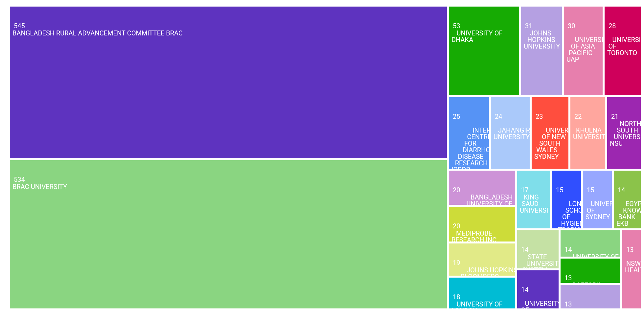Click the University of Asia Pacific UAP tile
Screen dimensions: 644x315
[x=583, y=51]
